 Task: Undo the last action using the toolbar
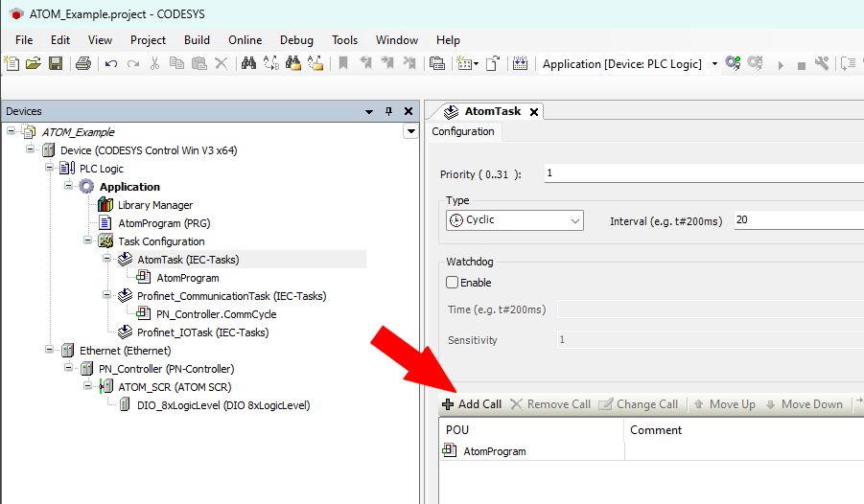[110, 64]
